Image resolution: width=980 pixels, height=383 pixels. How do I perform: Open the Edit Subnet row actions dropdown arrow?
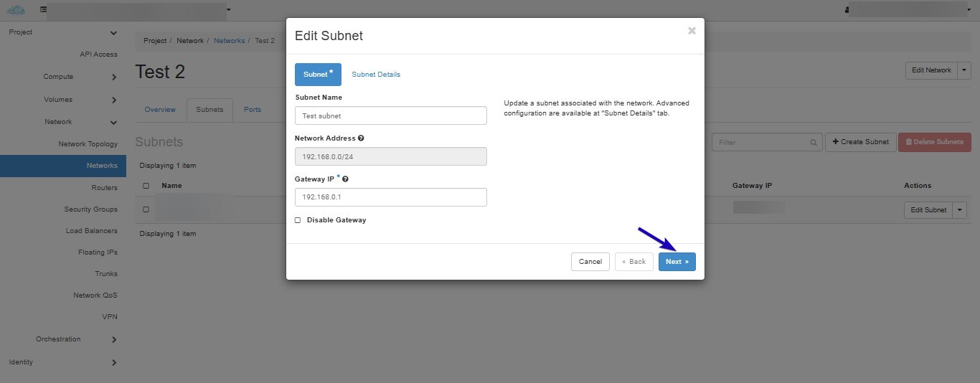(x=960, y=210)
